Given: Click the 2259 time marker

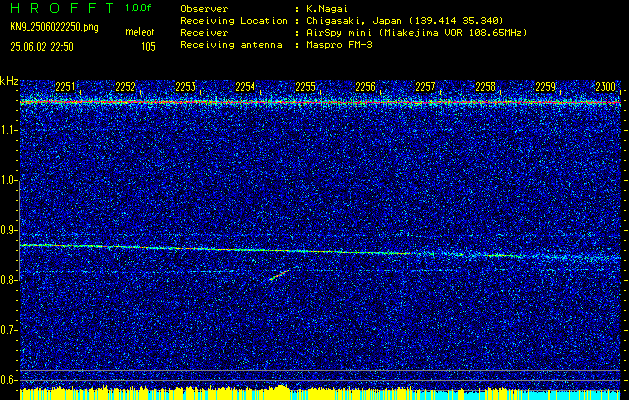Looking at the screenshot, I should pyautogui.click(x=546, y=87).
